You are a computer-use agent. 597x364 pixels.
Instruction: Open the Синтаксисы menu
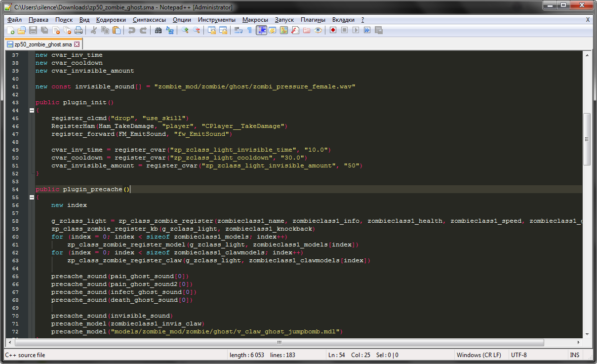pyautogui.click(x=150, y=20)
